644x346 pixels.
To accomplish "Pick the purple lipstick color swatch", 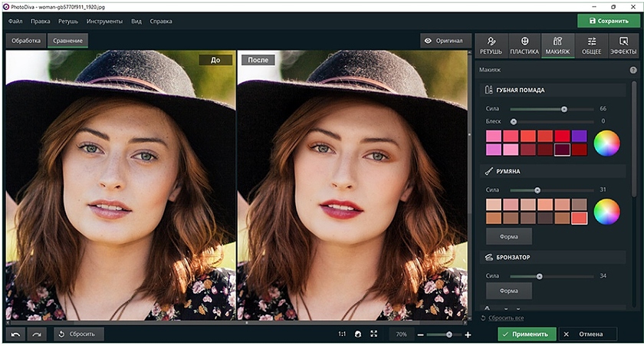I will (579, 136).
